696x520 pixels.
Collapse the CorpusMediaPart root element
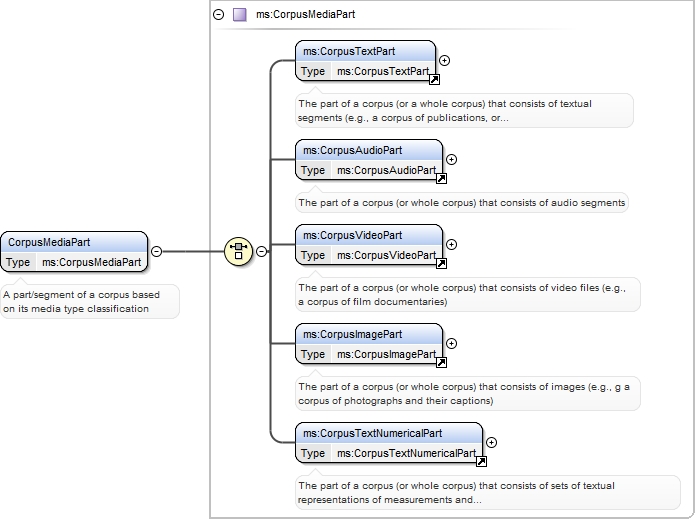[156, 251]
